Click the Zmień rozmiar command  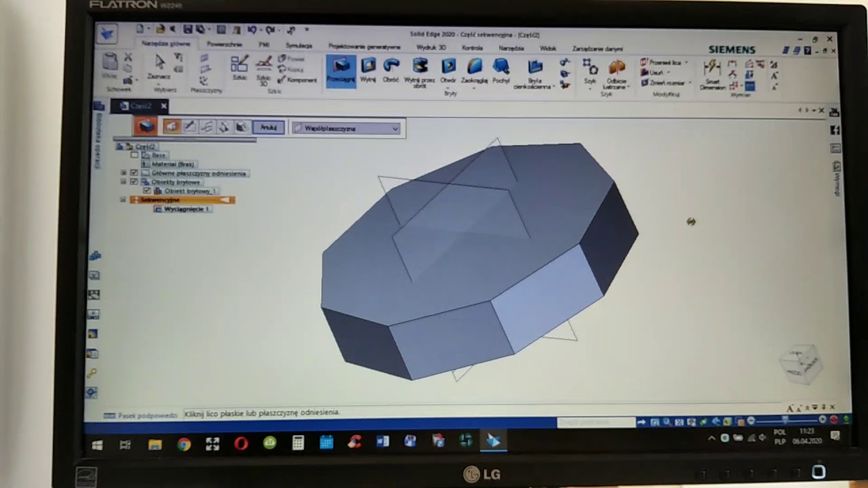[663, 83]
